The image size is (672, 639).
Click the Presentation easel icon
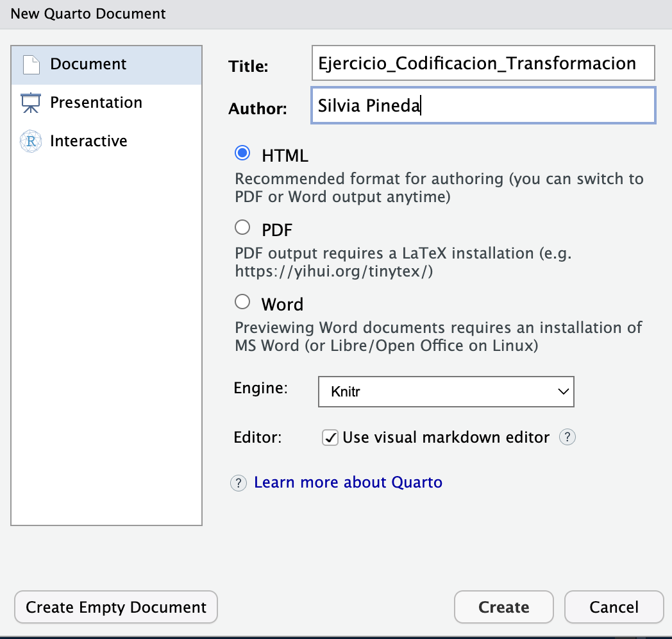pyautogui.click(x=31, y=103)
